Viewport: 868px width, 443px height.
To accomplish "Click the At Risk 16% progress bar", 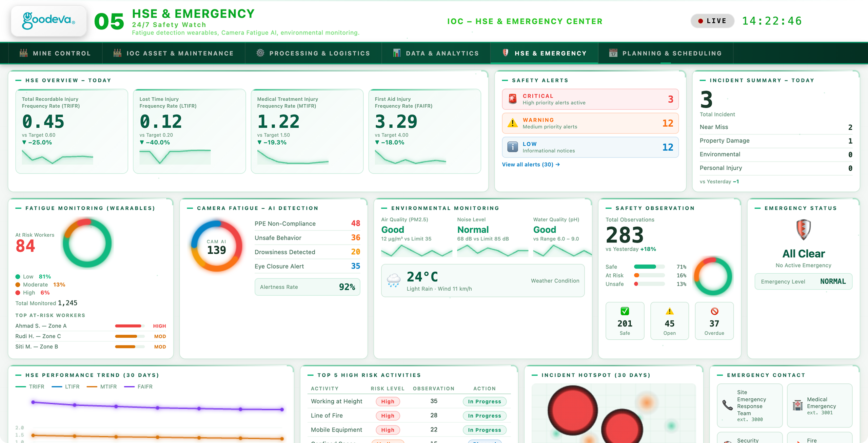I will coord(649,275).
